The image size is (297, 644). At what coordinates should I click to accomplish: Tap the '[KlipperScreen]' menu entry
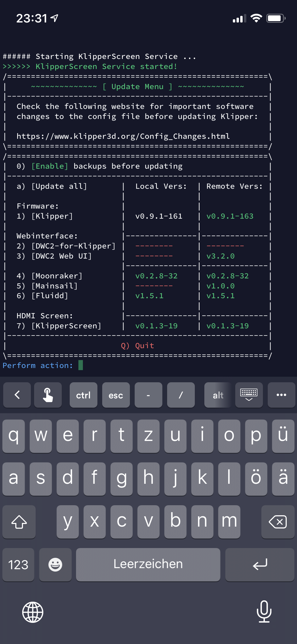pyautogui.click(x=66, y=326)
